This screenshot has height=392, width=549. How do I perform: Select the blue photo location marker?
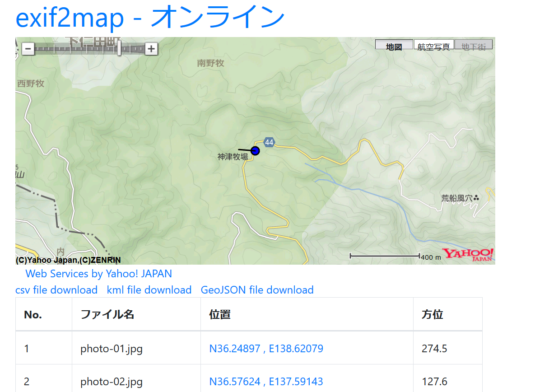pos(256,151)
